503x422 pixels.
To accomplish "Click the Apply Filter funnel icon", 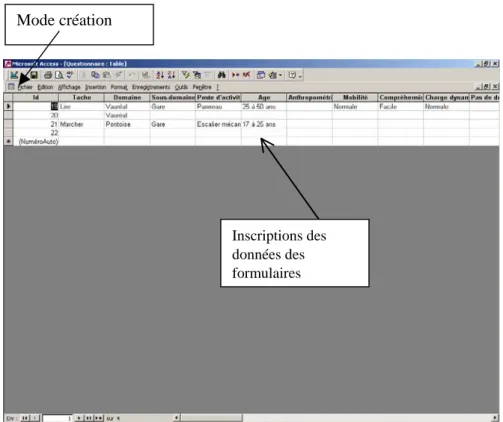I will point(208,75).
